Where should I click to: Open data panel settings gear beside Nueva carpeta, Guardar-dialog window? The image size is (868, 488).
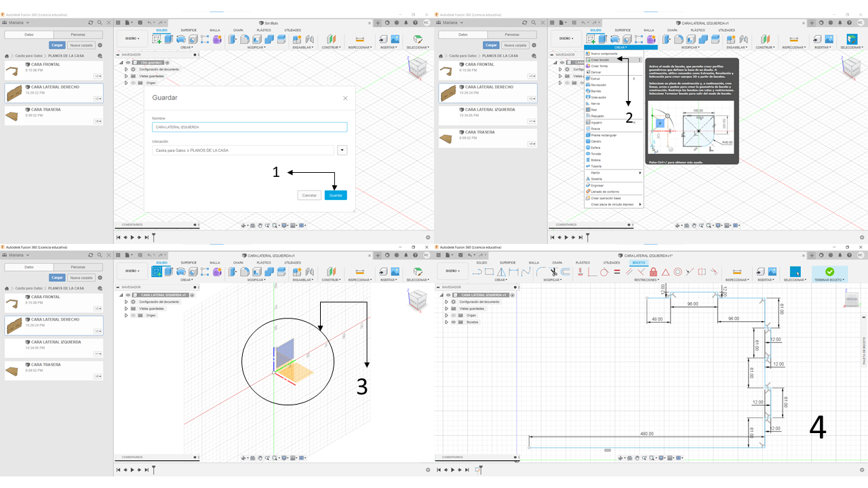pyautogui.click(x=100, y=45)
